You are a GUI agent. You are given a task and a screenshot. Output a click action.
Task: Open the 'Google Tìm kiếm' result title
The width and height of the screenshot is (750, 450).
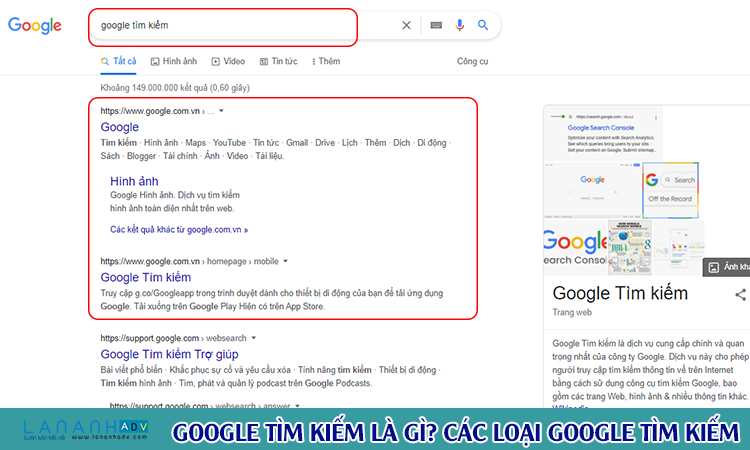145,277
